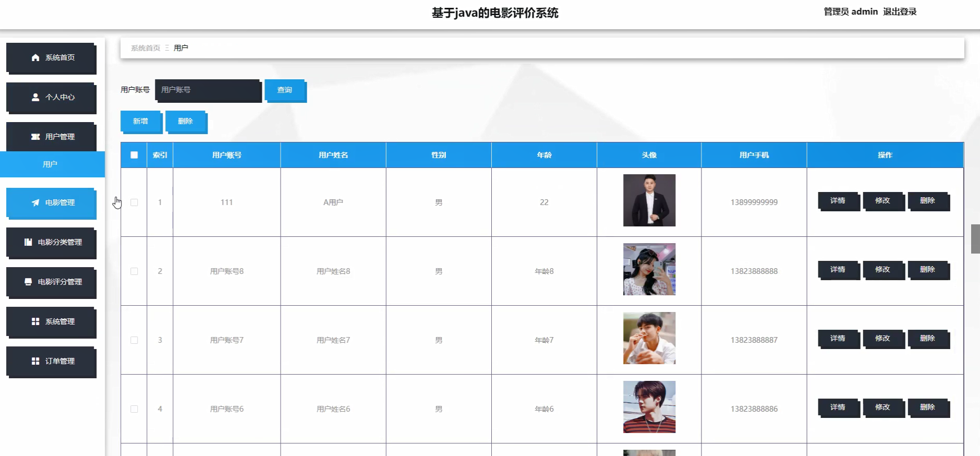Click the 管理员 admin label
The image size is (980, 456).
click(x=851, y=11)
